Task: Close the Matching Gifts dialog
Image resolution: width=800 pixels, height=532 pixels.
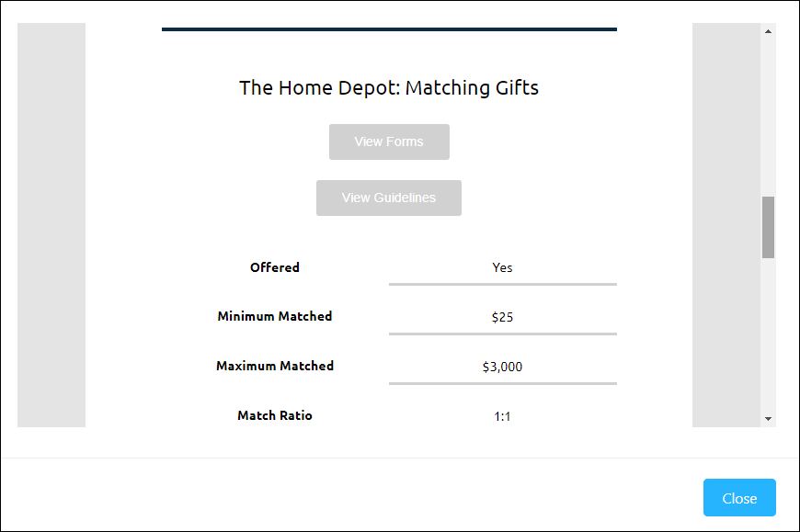Action: coord(739,497)
